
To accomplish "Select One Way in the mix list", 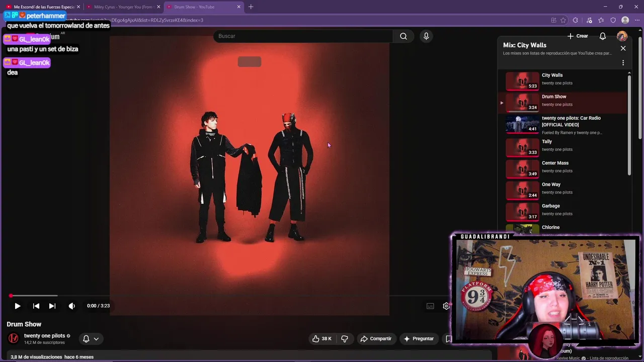I will pos(563,190).
